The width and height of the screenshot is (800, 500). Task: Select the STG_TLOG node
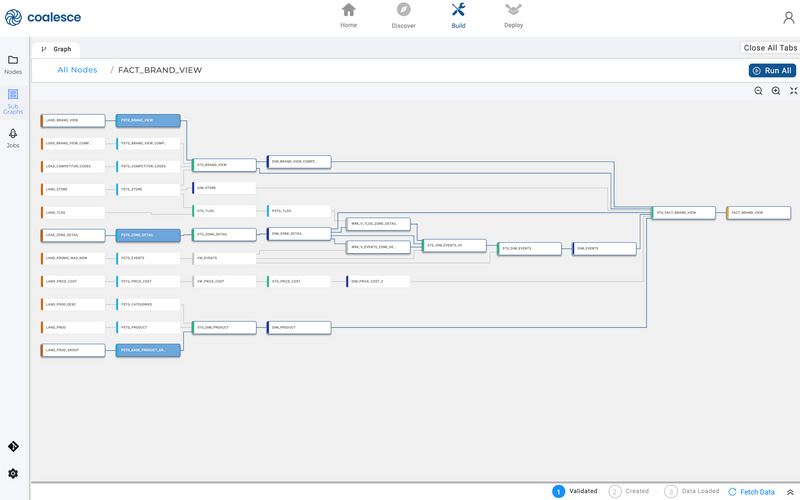click(224, 211)
